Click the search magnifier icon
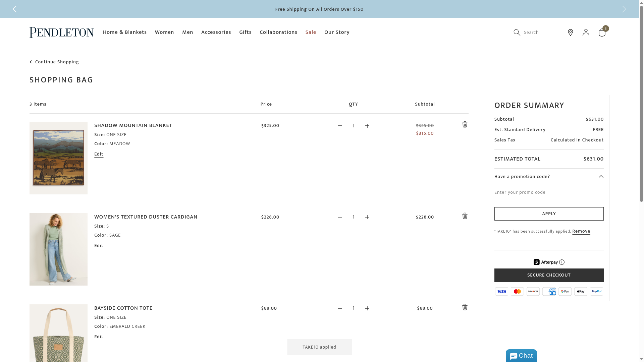The image size is (644, 362). tap(517, 33)
